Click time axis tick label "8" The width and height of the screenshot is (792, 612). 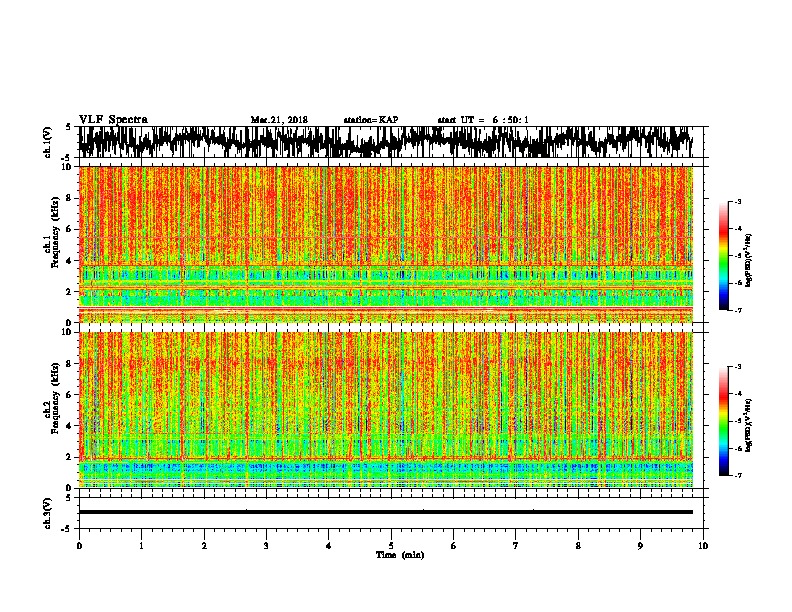click(578, 546)
